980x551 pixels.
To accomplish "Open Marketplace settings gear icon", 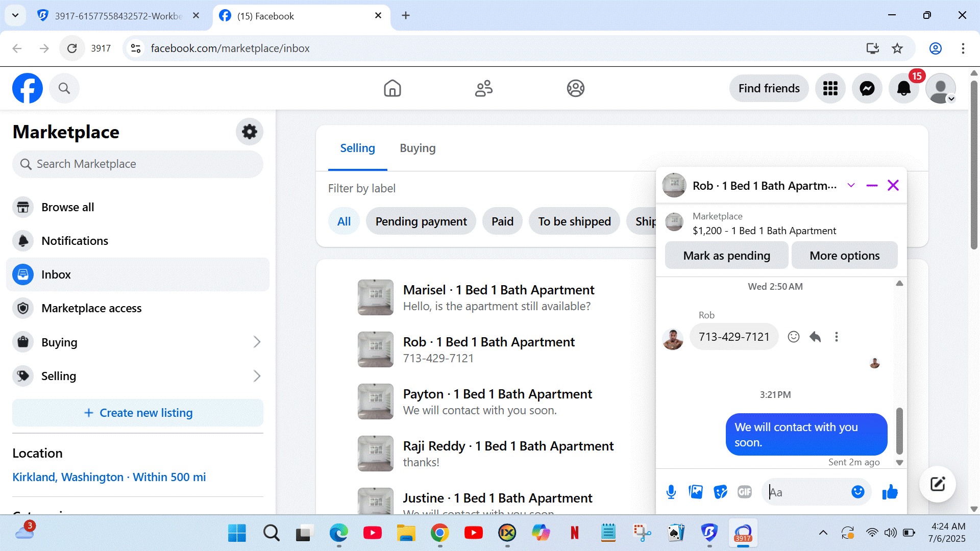I will point(249,132).
